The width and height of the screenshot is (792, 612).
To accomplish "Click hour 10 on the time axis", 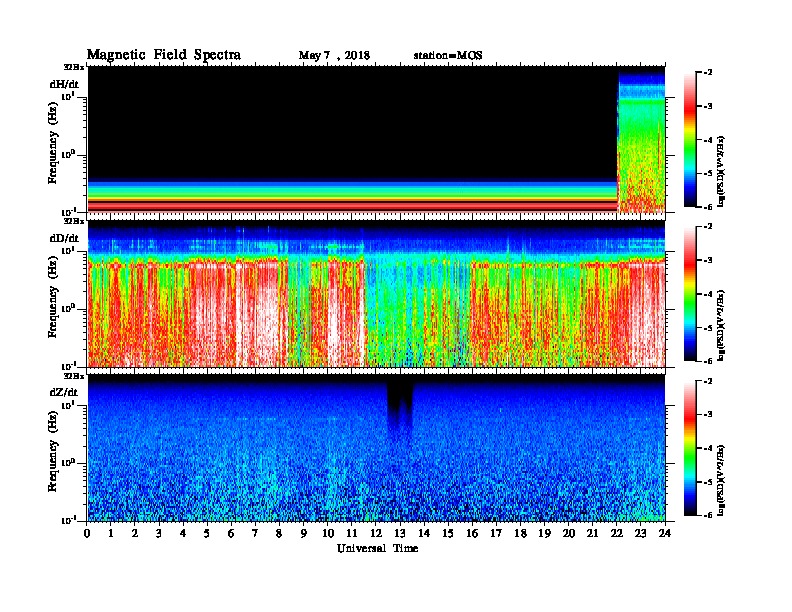I will click(328, 533).
